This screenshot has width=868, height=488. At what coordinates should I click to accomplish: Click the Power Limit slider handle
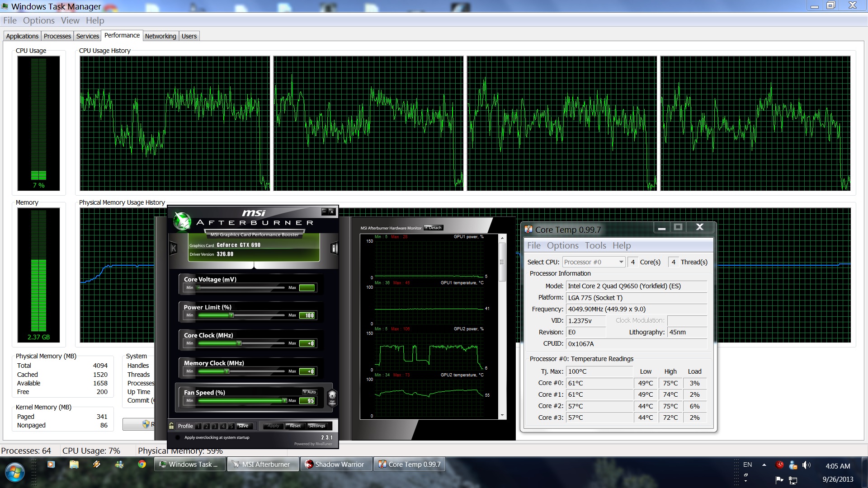(231, 315)
